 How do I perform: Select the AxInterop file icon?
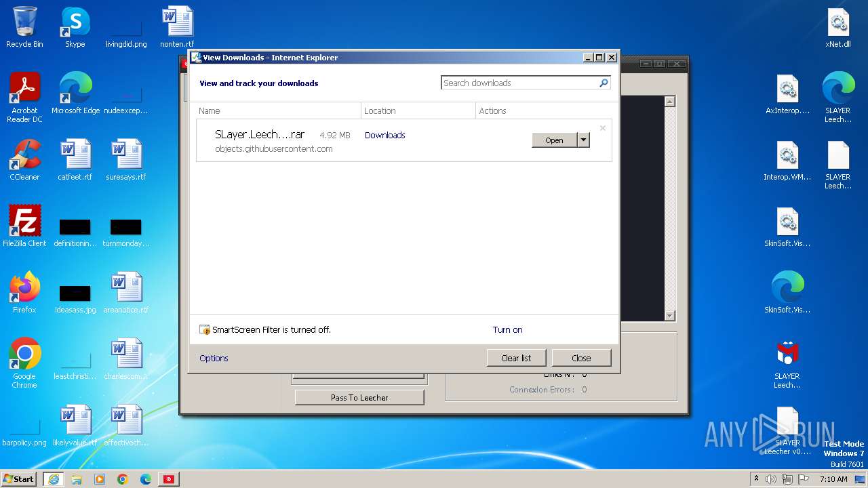pos(787,94)
